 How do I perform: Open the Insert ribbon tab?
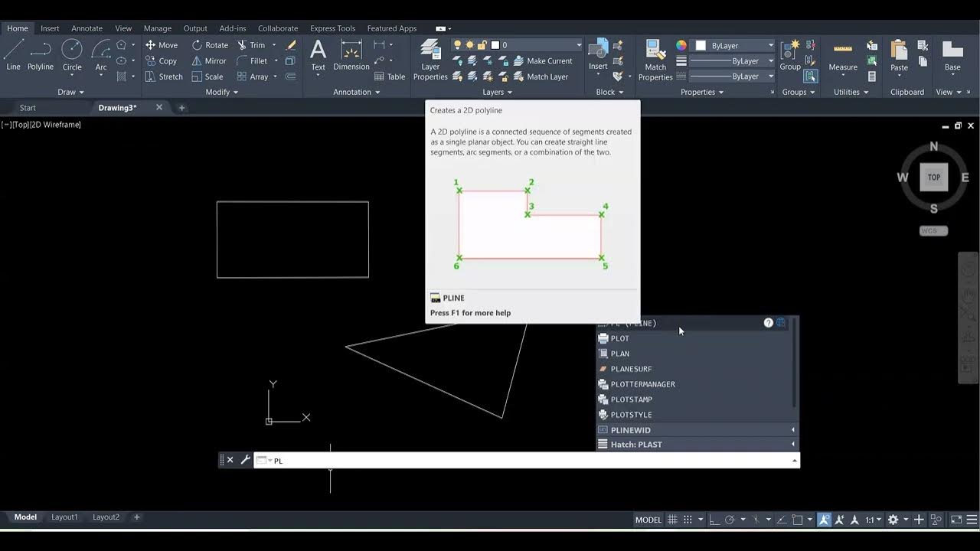point(50,28)
